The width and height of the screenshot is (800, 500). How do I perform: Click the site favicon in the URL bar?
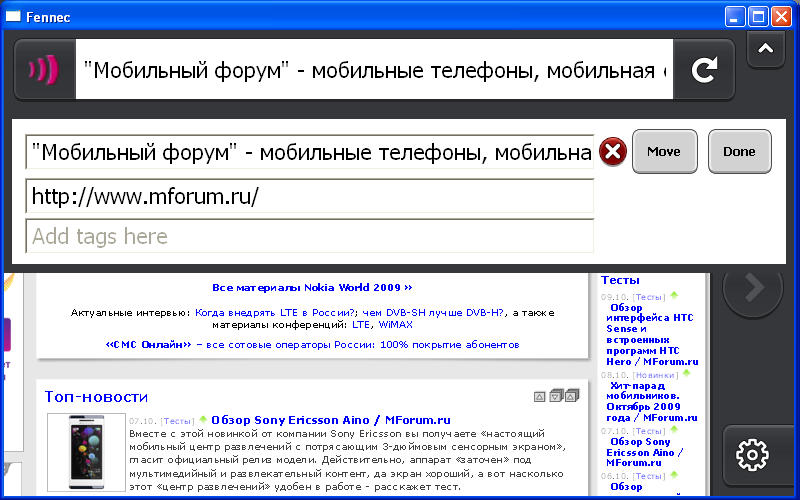(x=44, y=70)
